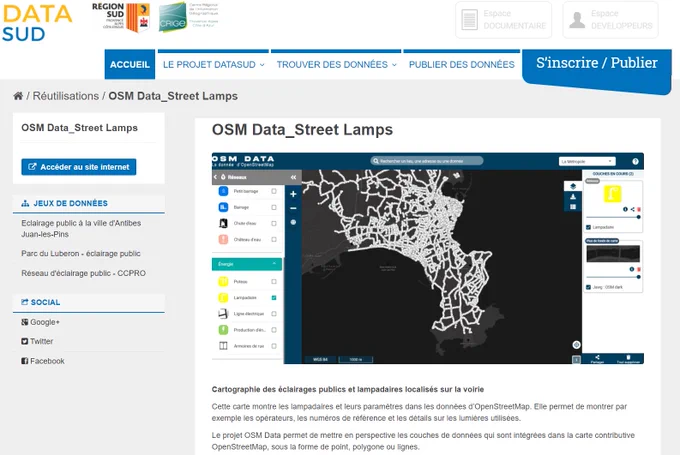Viewport: 680px width, 455px height.
Task: Click the home icon in breadcrumb
Action: (18, 96)
